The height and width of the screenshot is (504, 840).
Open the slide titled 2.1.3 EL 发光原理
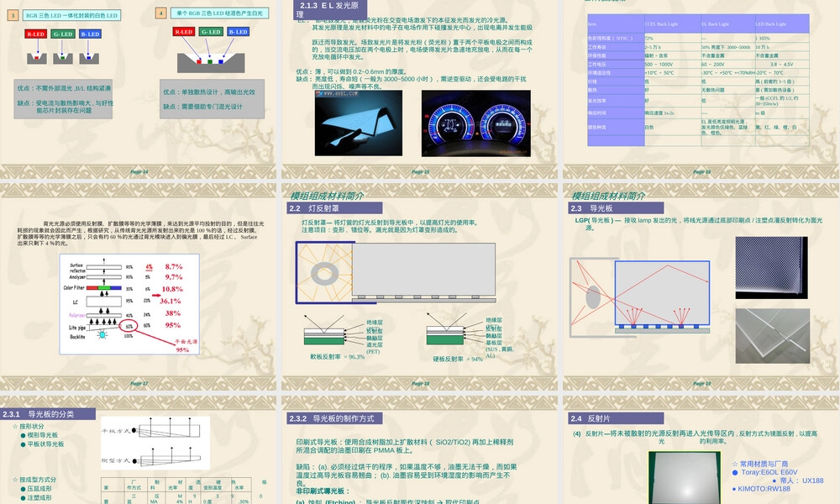click(x=419, y=89)
